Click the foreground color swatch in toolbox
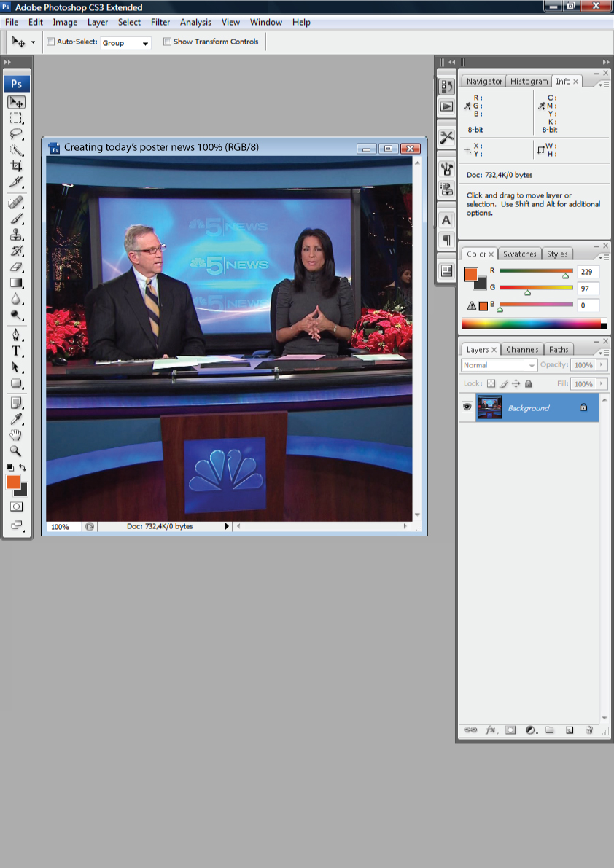This screenshot has width=614, height=868. pyautogui.click(x=12, y=482)
